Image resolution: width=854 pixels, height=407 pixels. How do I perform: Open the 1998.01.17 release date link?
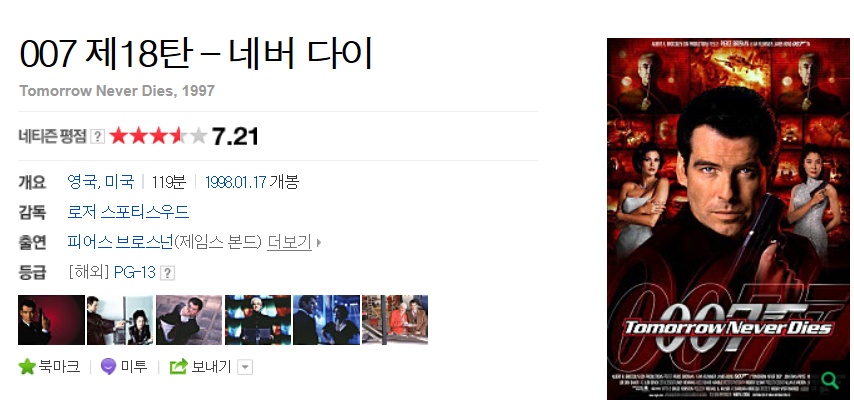pyautogui.click(x=235, y=182)
